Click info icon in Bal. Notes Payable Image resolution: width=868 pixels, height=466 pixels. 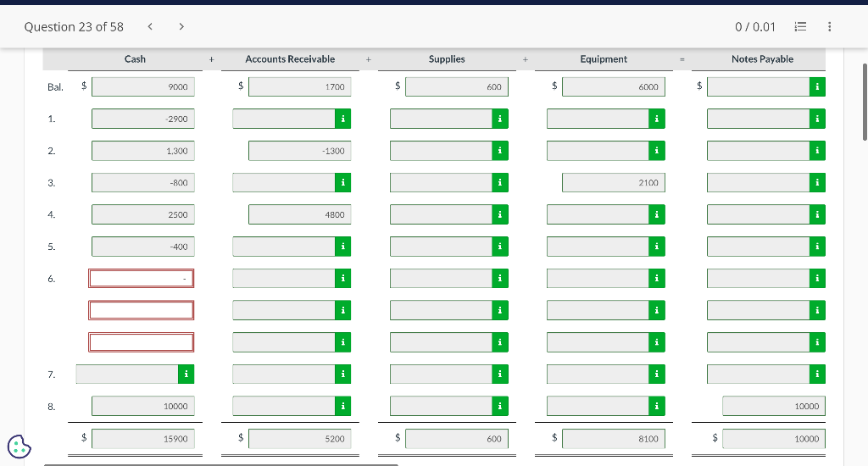817,87
